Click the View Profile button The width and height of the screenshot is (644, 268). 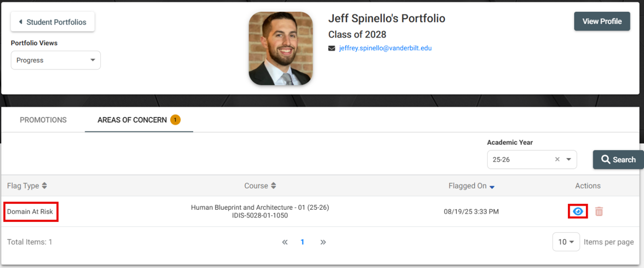point(602,21)
